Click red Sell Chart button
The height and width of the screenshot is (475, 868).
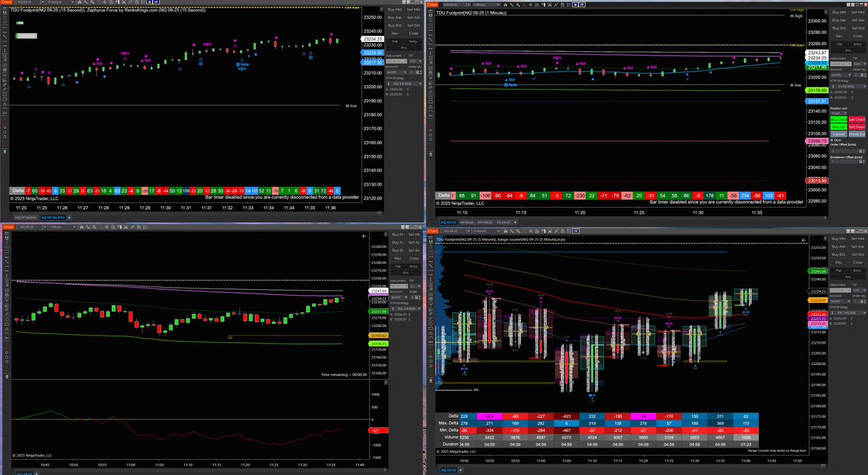pyautogui.click(x=857, y=119)
